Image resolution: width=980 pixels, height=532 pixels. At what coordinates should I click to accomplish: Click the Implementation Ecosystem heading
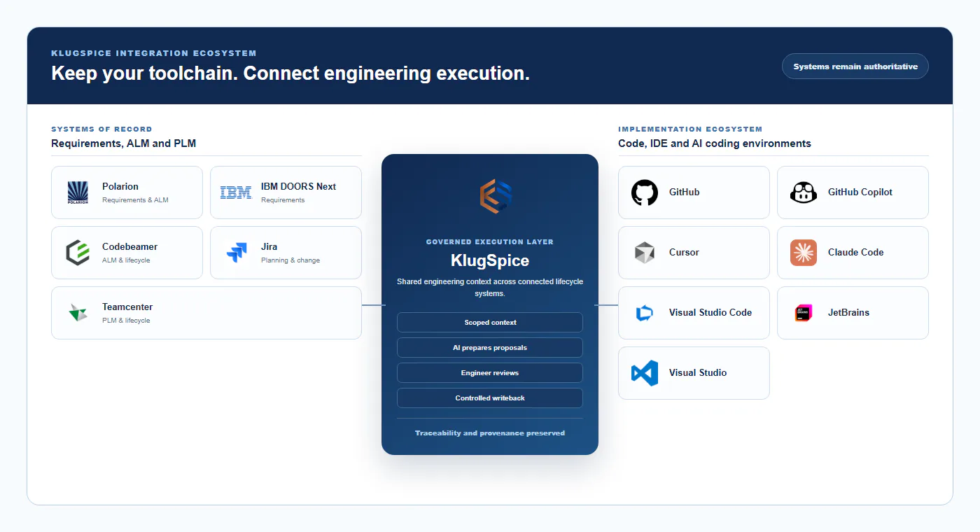690,129
